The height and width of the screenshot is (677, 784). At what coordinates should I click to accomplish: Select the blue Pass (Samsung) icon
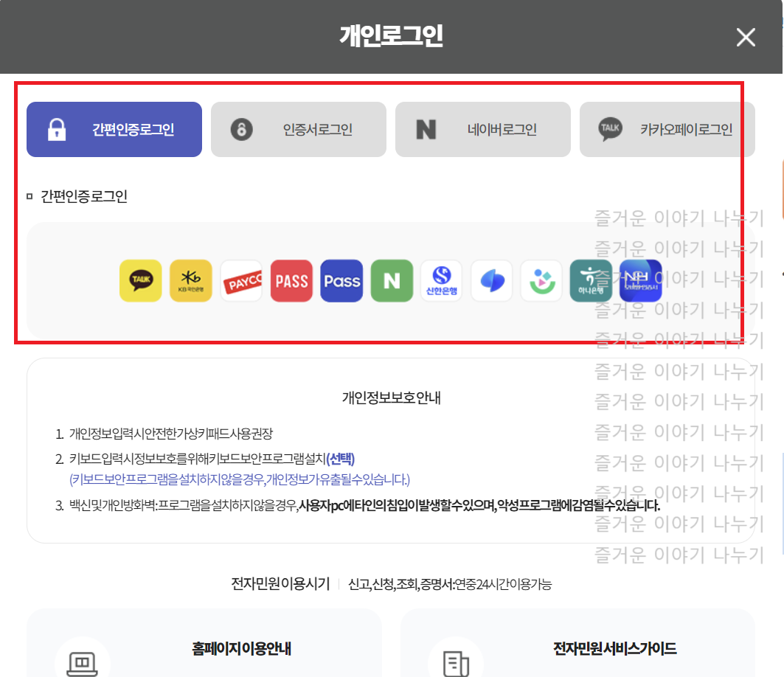click(x=341, y=280)
